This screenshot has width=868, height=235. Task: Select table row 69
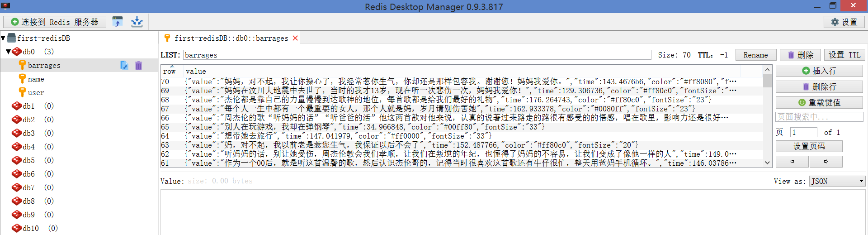pyautogui.click(x=462, y=91)
